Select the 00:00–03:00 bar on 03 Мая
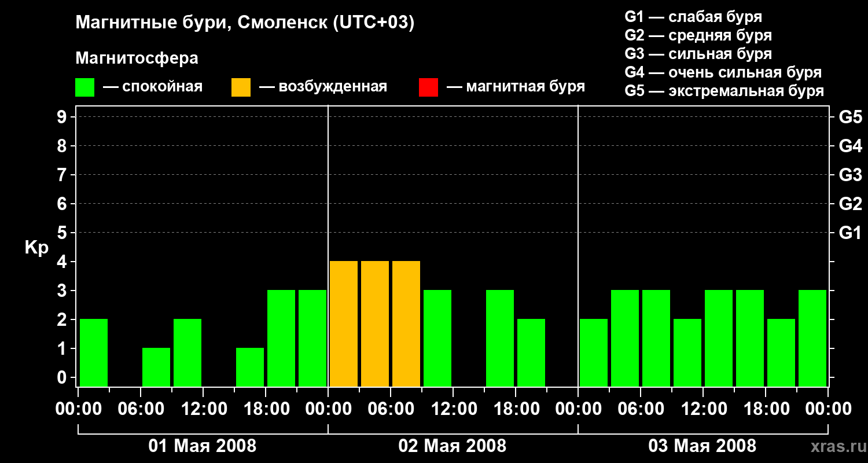 [594, 352]
